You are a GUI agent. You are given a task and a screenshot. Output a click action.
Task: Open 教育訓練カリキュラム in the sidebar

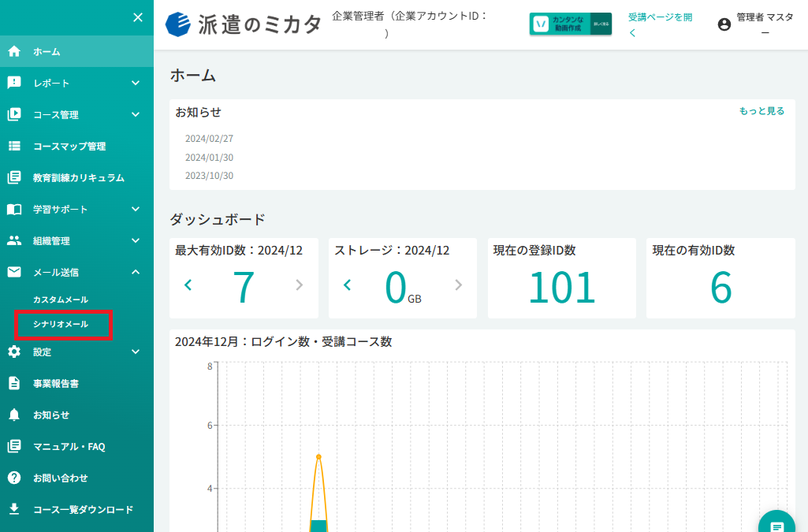[x=76, y=177]
